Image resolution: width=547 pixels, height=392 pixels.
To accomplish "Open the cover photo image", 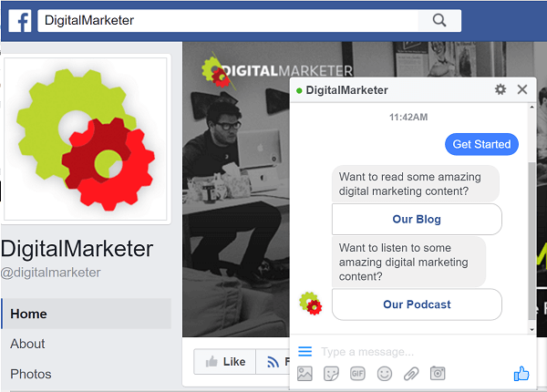I will coord(236,210).
